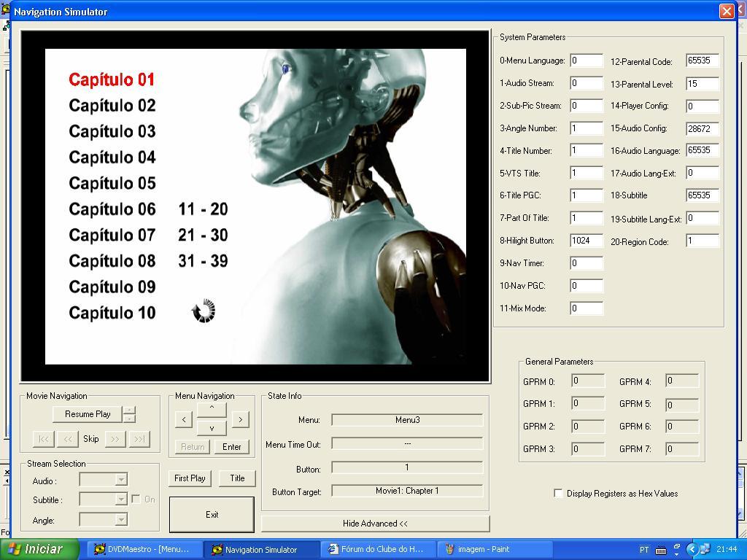Viewport: 747px width, 560px height.
Task: Select Capítulo 09 in the menu preview
Action: coord(112,287)
